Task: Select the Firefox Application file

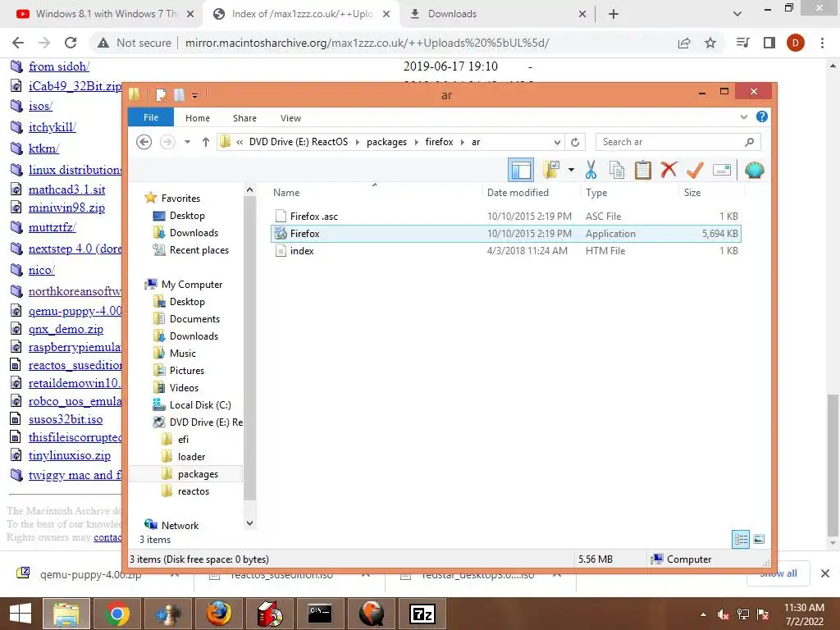Action: pos(505,234)
